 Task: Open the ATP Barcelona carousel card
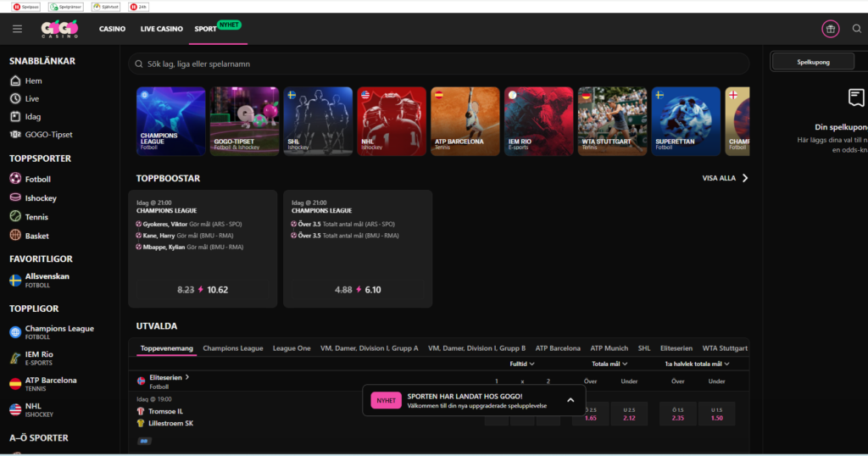(465, 121)
